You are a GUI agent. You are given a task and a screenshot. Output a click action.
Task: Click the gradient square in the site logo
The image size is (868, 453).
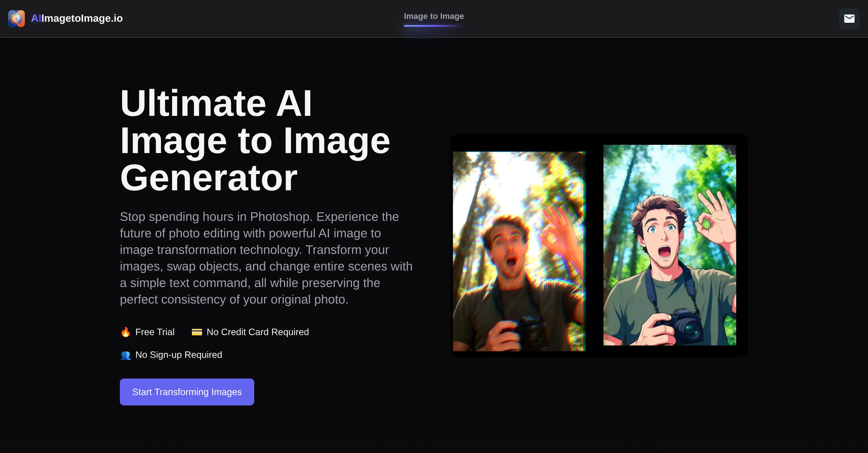pyautogui.click(x=17, y=19)
